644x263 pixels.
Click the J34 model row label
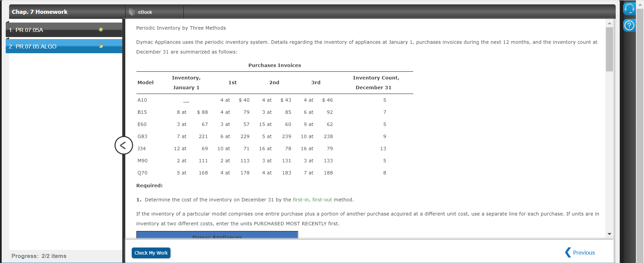pyautogui.click(x=142, y=149)
